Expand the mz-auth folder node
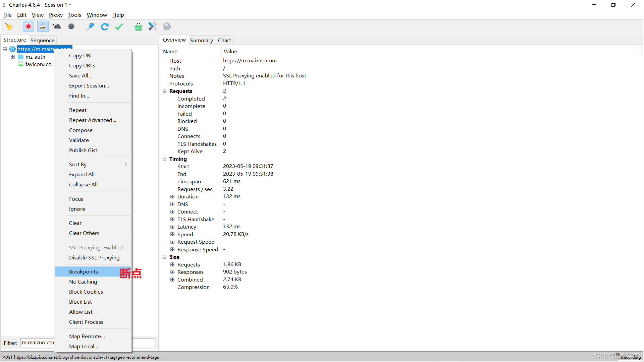 point(13,57)
